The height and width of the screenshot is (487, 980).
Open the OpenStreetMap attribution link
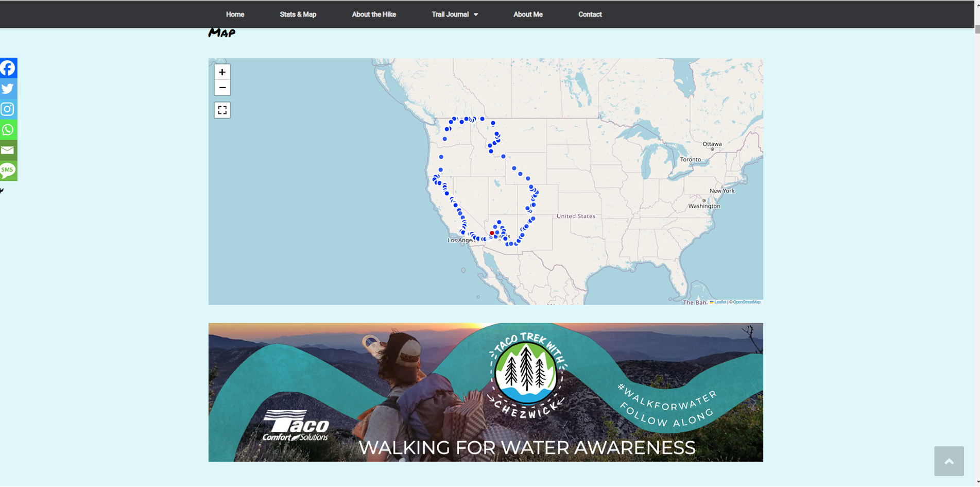click(x=747, y=302)
